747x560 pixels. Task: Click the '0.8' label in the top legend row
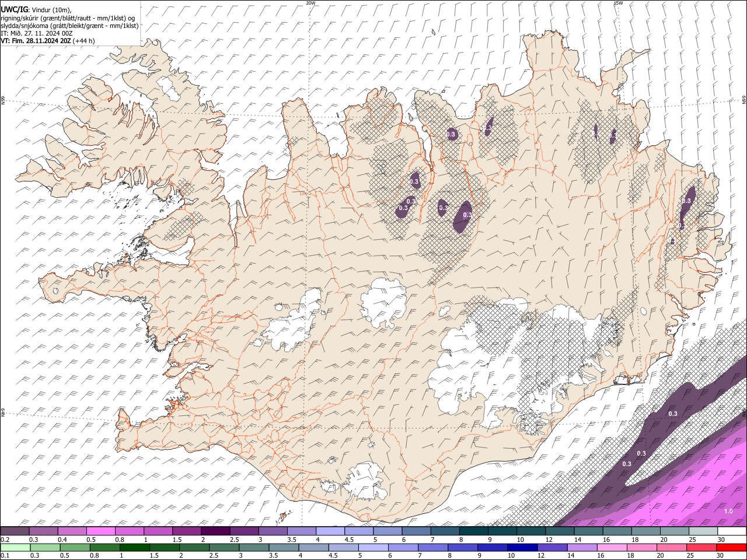point(119,540)
